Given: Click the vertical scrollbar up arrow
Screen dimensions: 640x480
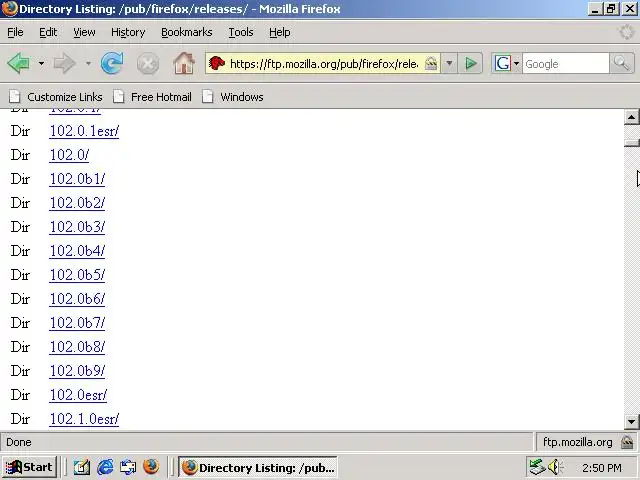Looking at the screenshot, I should (x=631, y=118).
